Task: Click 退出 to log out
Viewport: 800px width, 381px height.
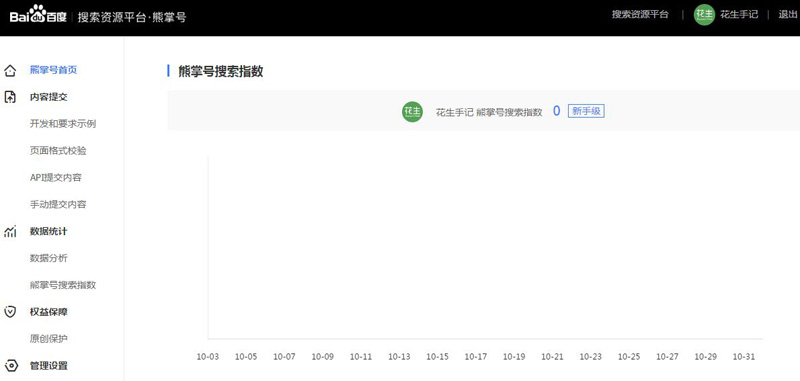Action: 787,15
